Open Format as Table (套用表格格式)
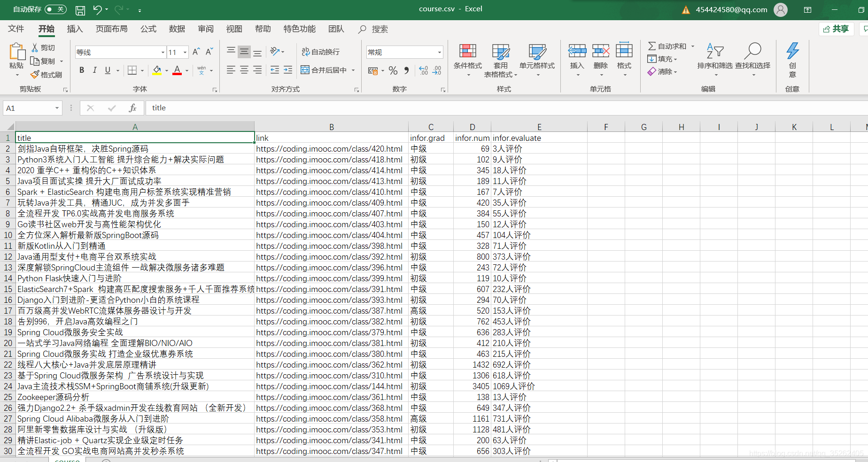 click(501, 60)
